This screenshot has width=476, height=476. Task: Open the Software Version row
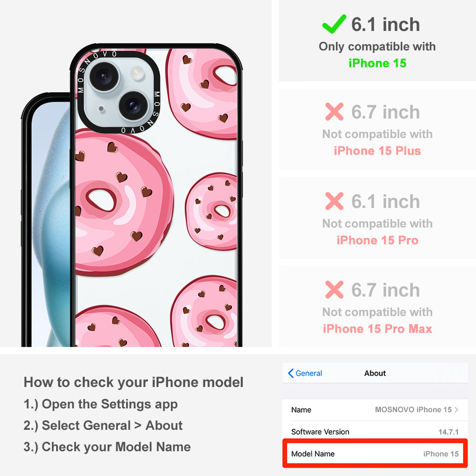tap(375, 432)
